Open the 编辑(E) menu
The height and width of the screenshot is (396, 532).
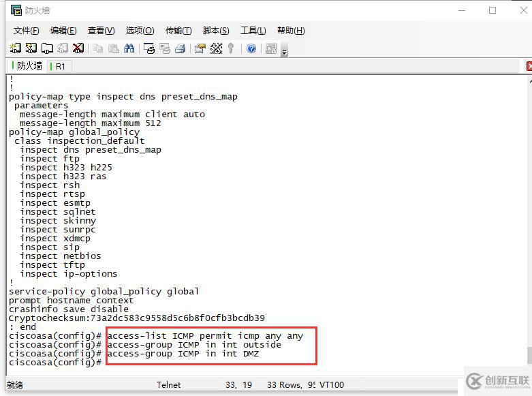(63, 31)
